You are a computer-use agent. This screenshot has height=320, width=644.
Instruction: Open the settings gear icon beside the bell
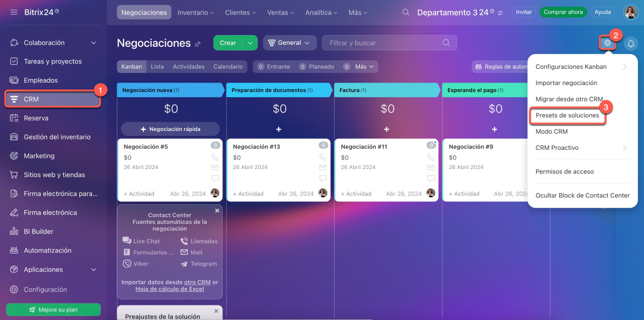point(607,43)
